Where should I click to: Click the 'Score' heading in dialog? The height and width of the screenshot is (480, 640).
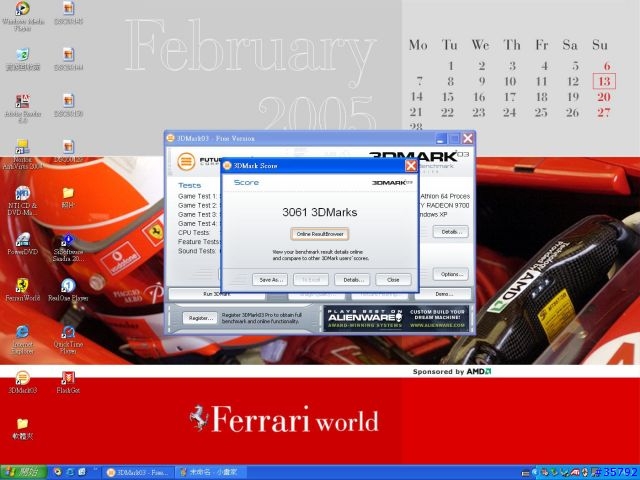tap(246, 182)
